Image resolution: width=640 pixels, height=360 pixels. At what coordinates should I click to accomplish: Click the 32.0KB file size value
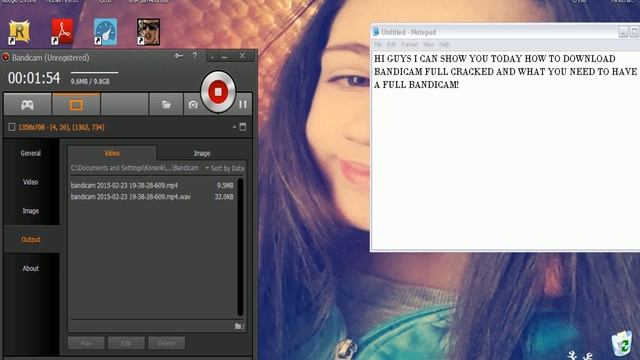click(224, 197)
